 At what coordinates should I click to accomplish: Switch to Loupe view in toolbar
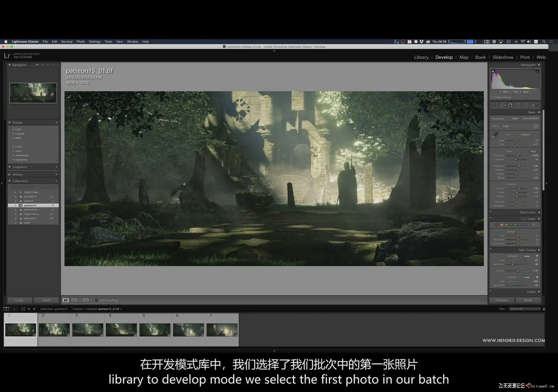pos(66,300)
